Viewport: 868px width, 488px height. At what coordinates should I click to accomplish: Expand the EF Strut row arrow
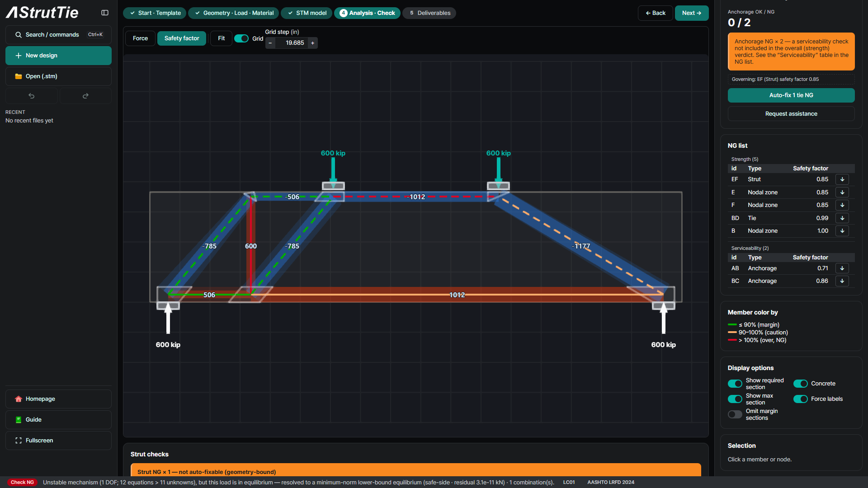click(842, 179)
